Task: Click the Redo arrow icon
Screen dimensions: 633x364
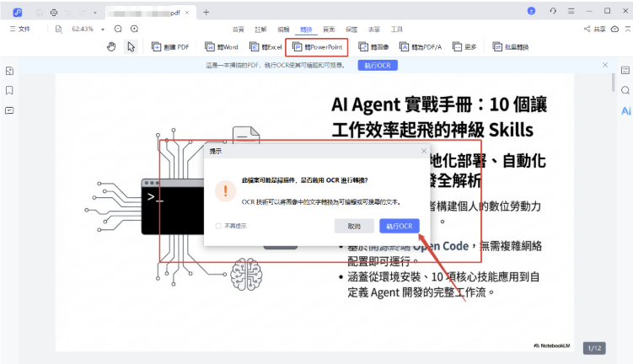Action: [82, 13]
